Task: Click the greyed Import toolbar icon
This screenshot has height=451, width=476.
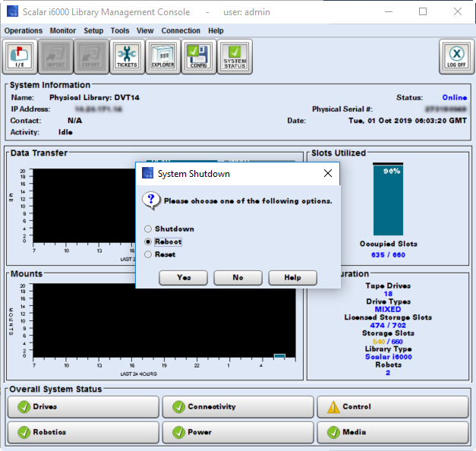Action: click(55, 56)
